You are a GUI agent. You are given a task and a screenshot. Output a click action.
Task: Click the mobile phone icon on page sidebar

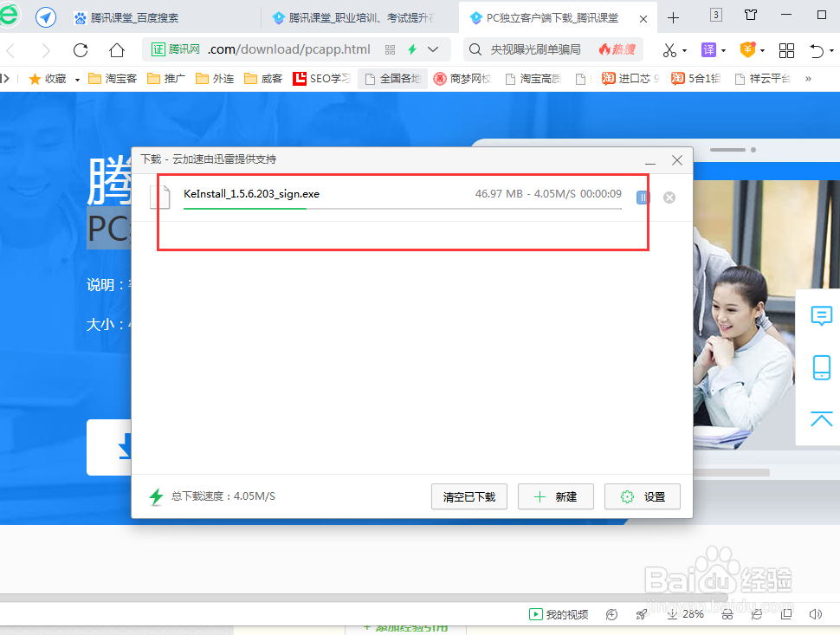[x=821, y=367]
